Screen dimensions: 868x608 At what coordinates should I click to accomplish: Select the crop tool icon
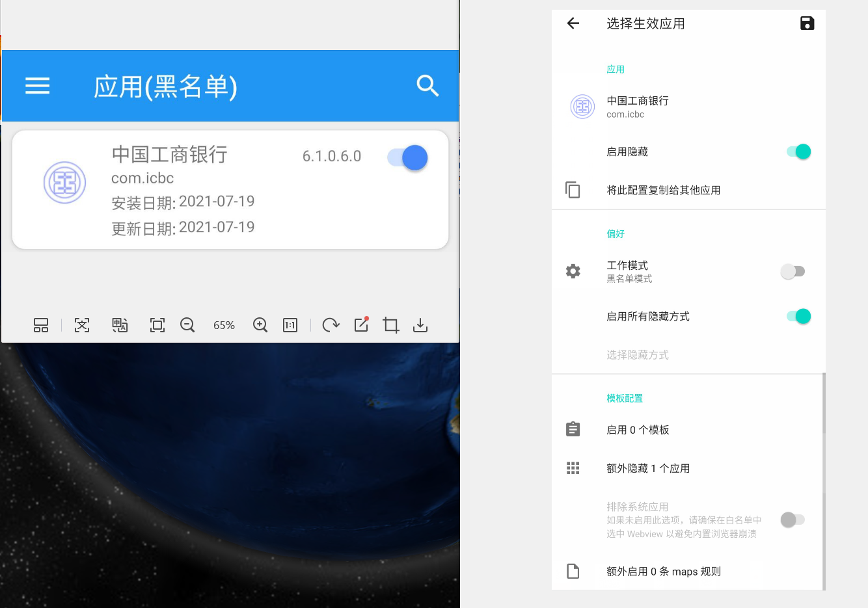pos(391,325)
